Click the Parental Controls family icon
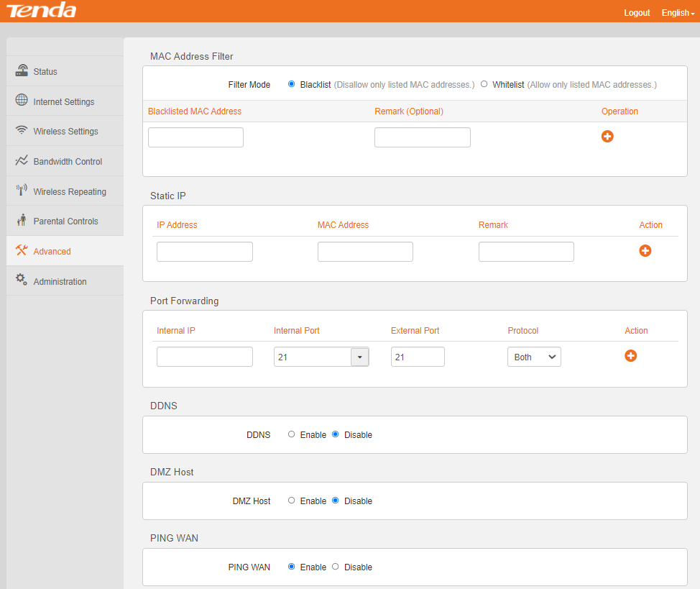 coord(22,220)
